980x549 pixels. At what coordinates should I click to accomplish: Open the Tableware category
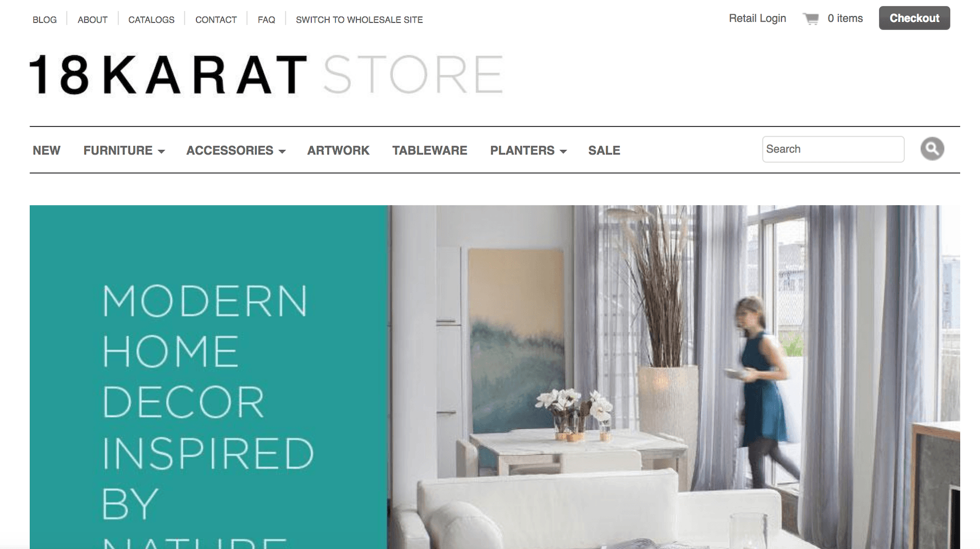tap(430, 151)
